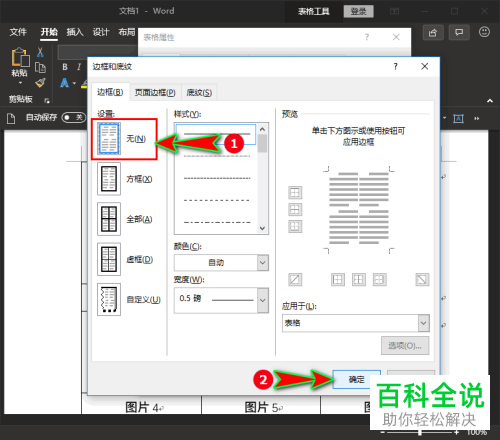Click help in the 表格属性 window
This screenshot has height=440, width=500.
367,37
